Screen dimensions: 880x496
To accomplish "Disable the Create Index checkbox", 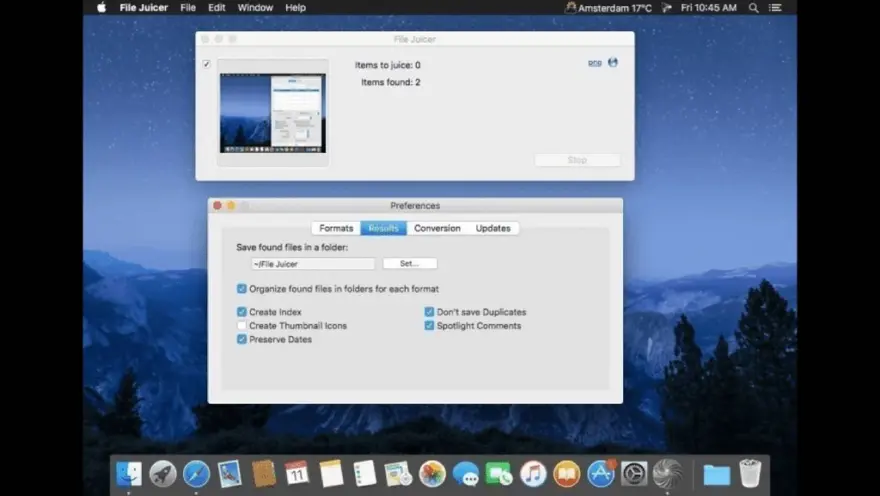I will (242, 312).
